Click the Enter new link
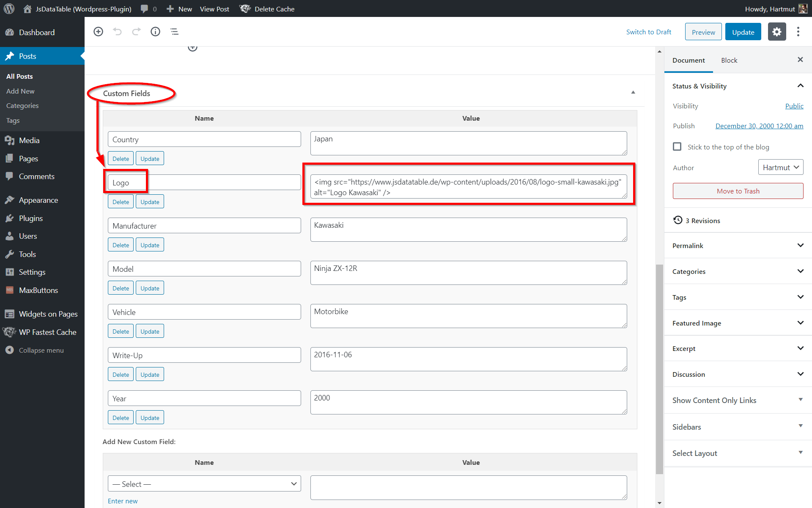Screen dimensions: 812x508 tap(123, 501)
